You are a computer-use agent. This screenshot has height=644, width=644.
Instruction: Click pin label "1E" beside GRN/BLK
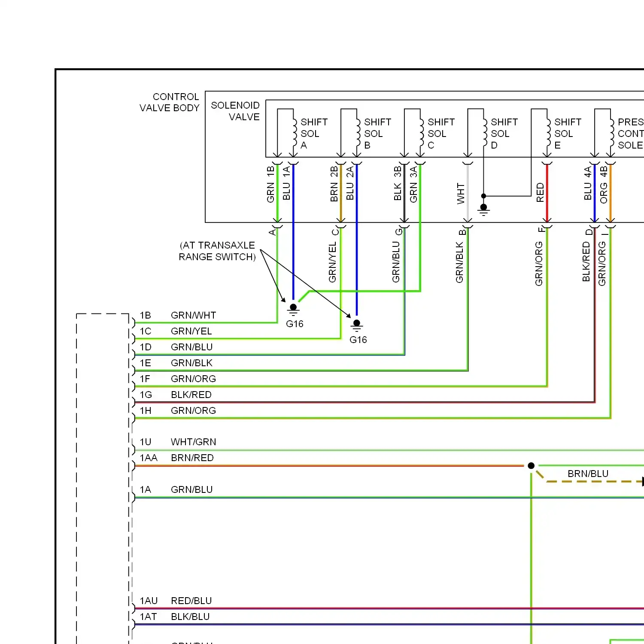click(x=146, y=363)
